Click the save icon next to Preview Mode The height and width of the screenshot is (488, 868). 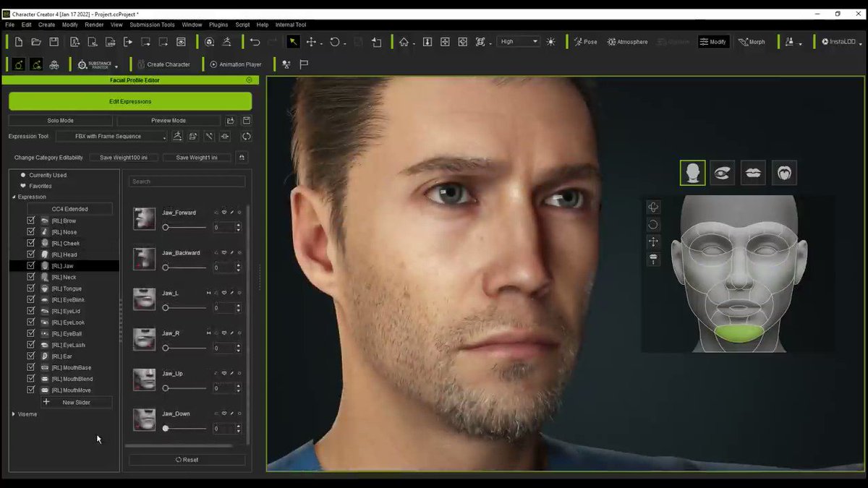(246, 121)
